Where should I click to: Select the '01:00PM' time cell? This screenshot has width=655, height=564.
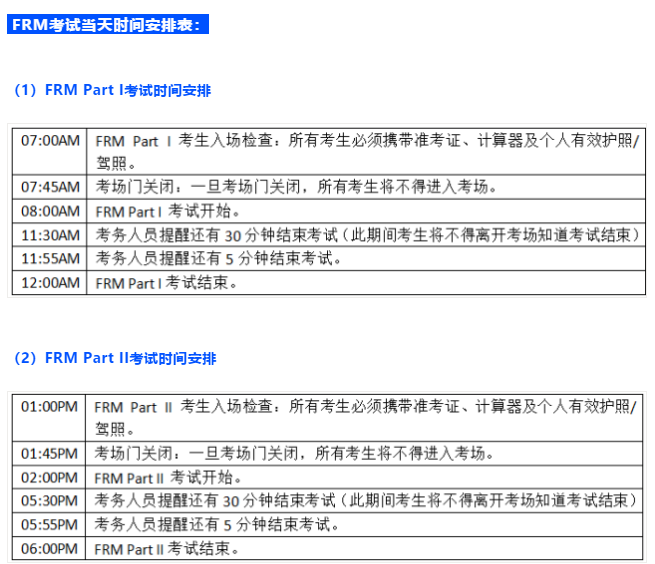pyautogui.click(x=49, y=418)
